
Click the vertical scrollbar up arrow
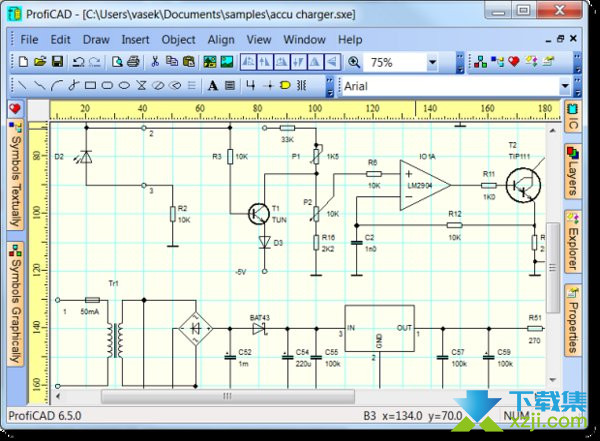[552, 131]
